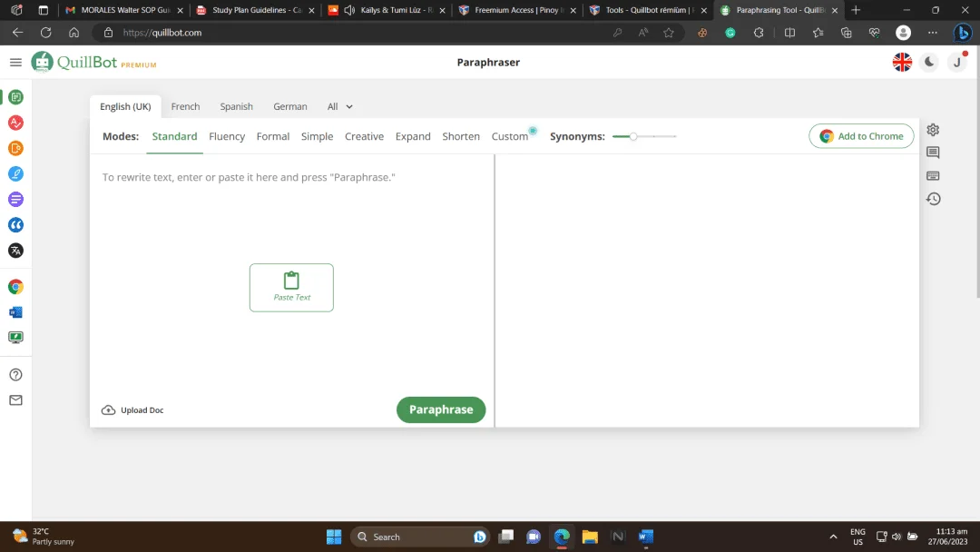This screenshot has width=980, height=552.
Task: Select the French language tab
Action: coord(186,106)
